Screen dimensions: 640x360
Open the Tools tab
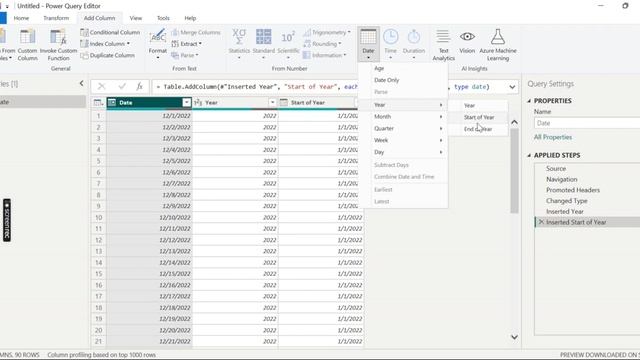click(163, 18)
